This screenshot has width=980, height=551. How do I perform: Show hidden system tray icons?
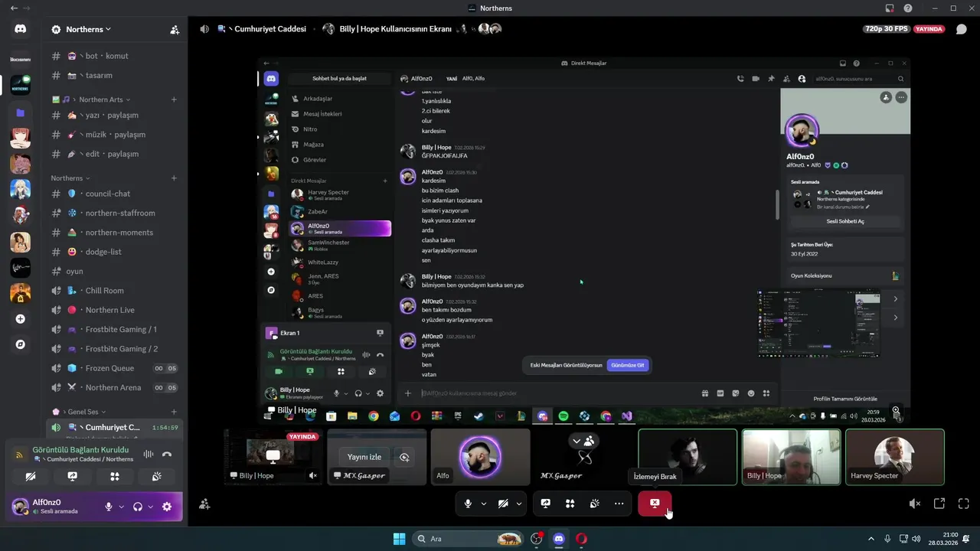point(871,539)
